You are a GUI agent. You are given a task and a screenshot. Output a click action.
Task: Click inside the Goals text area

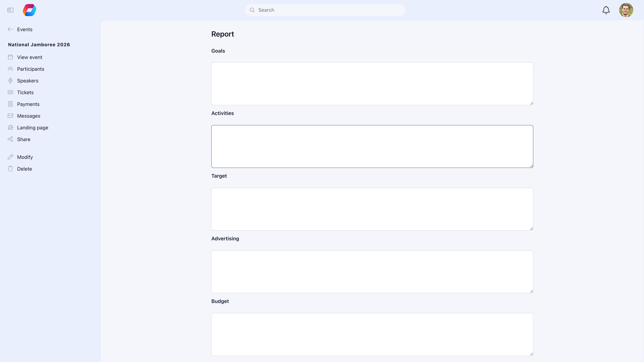pos(372,84)
